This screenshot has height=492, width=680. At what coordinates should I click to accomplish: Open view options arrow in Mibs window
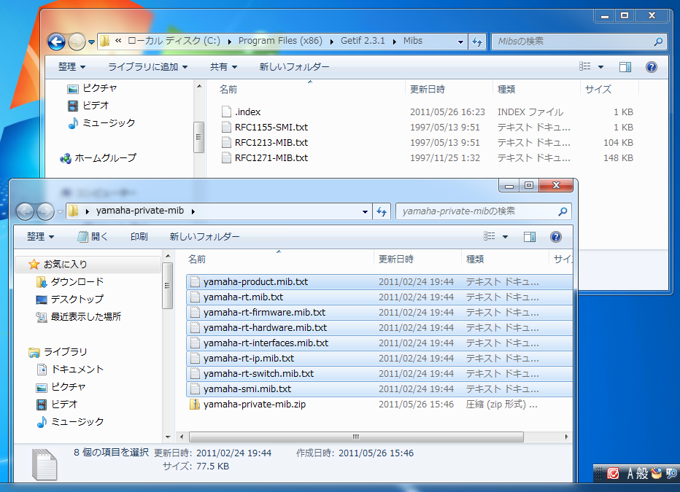pos(601,67)
